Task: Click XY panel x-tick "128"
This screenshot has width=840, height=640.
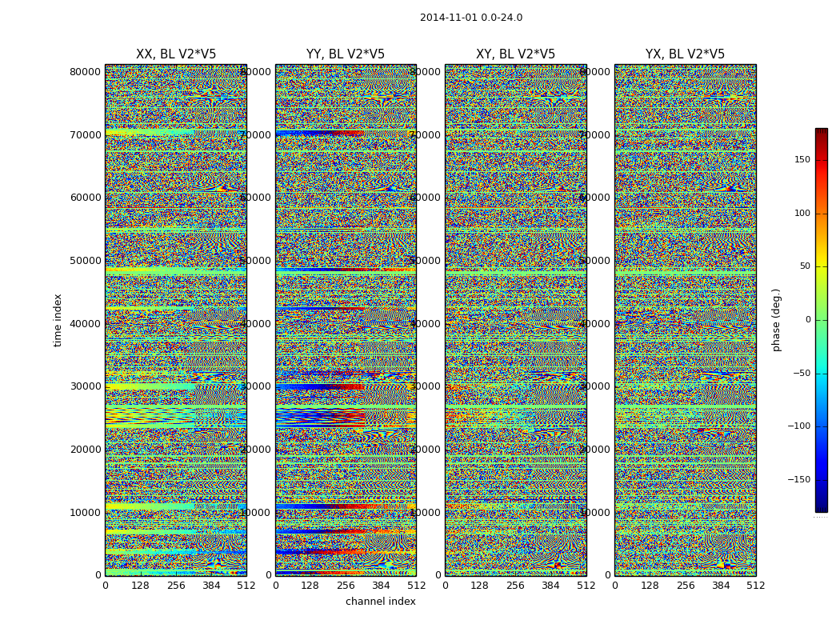Action: coord(480,586)
